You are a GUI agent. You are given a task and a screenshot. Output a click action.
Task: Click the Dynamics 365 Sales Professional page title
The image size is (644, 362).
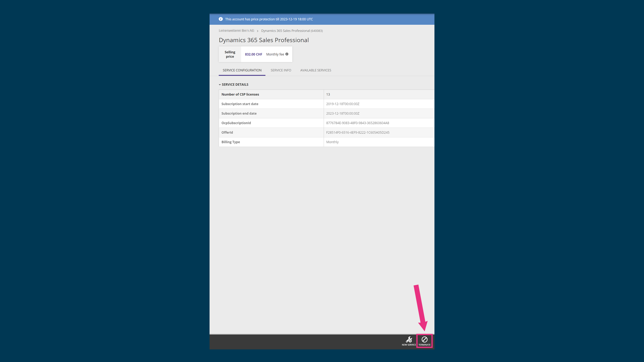(264, 40)
